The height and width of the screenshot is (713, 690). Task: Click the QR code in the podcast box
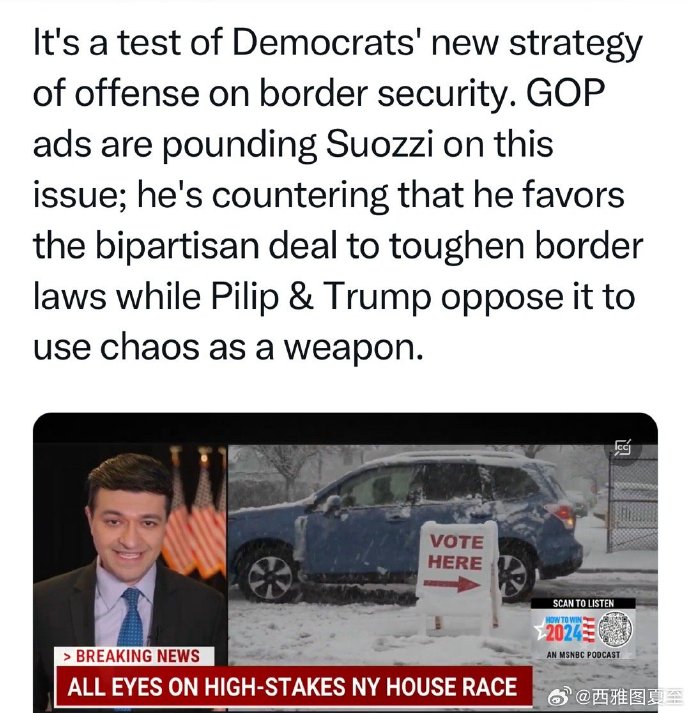coord(615,628)
